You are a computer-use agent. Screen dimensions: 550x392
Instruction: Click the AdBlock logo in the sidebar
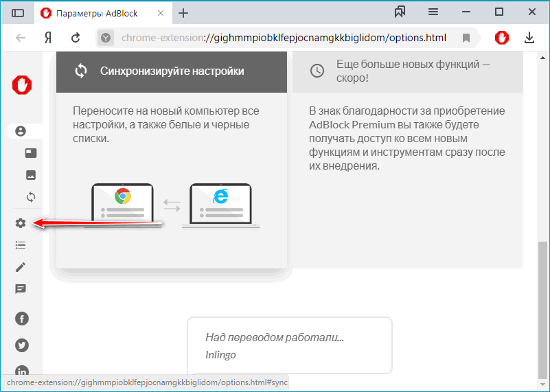(22, 85)
